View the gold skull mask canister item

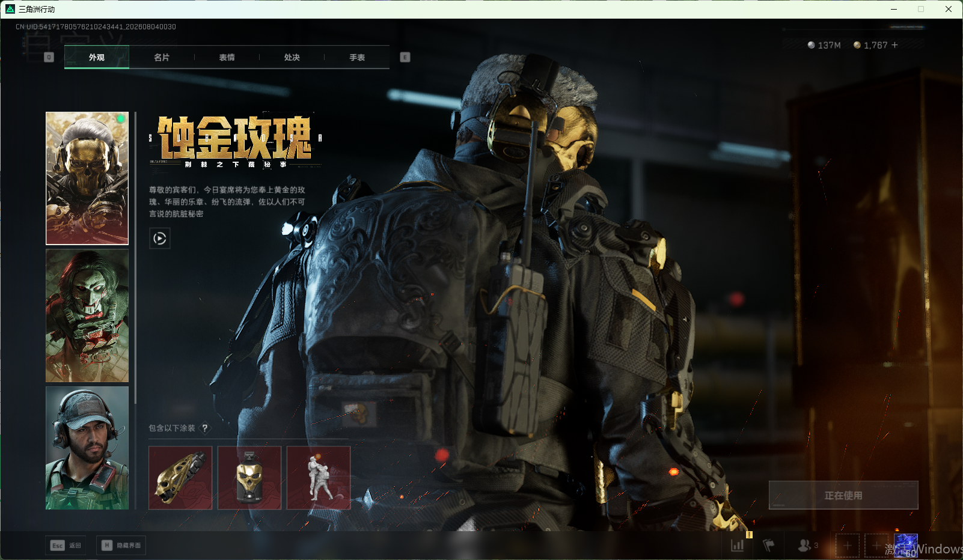249,478
